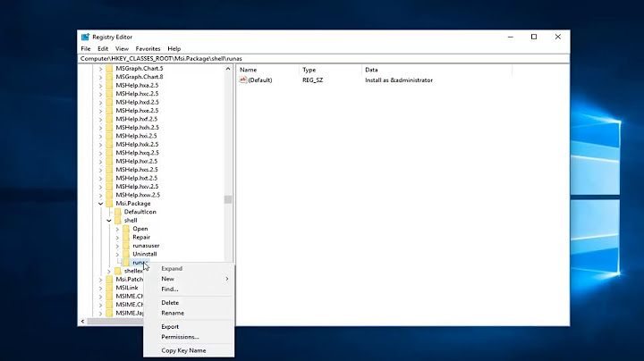Viewport: 644px width, 361px height.
Task: Click the runasuser key folder icon
Action: (126, 246)
